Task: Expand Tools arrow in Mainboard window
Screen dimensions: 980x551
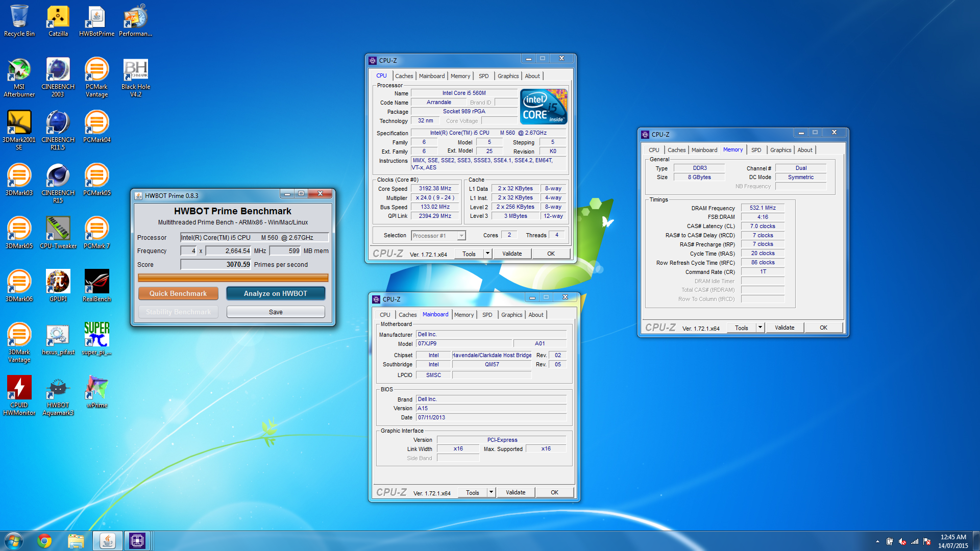Action: click(491, 492)
